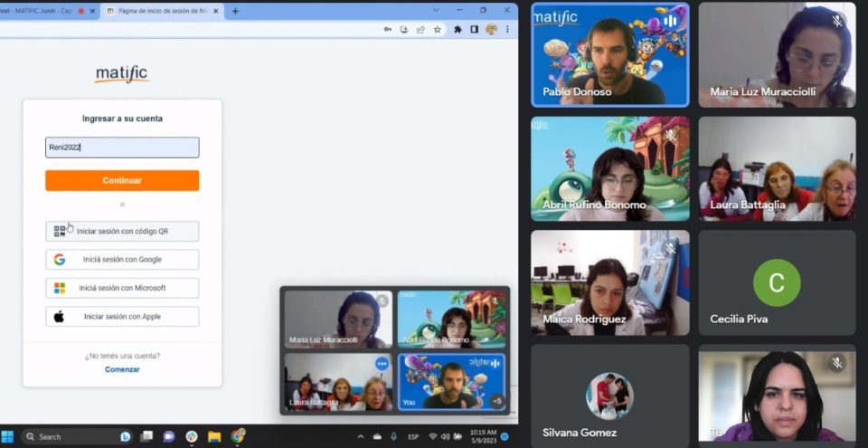Toggle the Chrome side panel icon
This screenshot has height=448, width=868.
(475, 29)
